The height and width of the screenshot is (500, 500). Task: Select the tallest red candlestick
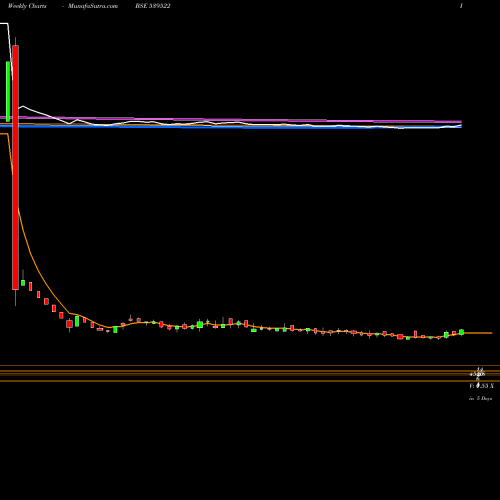tap(15, 167)
